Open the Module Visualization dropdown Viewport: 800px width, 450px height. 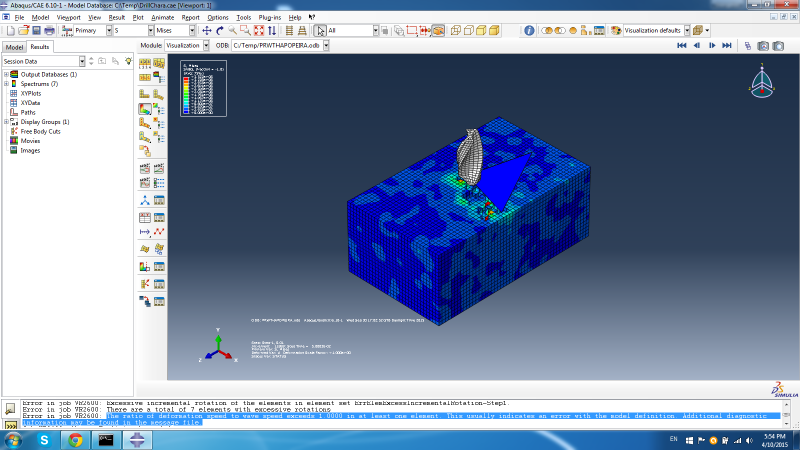(206, 45)
